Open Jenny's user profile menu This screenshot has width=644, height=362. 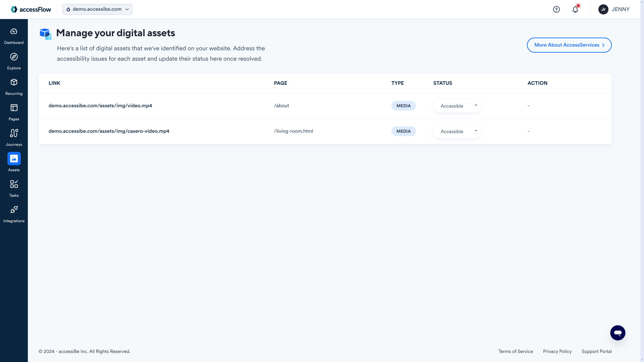614,9
